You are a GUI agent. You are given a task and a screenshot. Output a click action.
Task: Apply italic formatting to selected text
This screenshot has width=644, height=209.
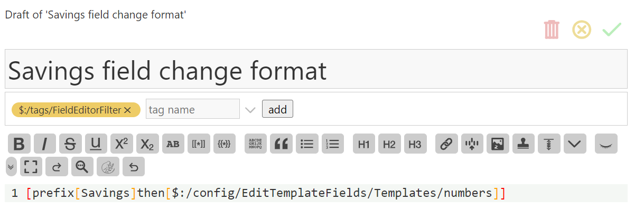pos(45,144)
